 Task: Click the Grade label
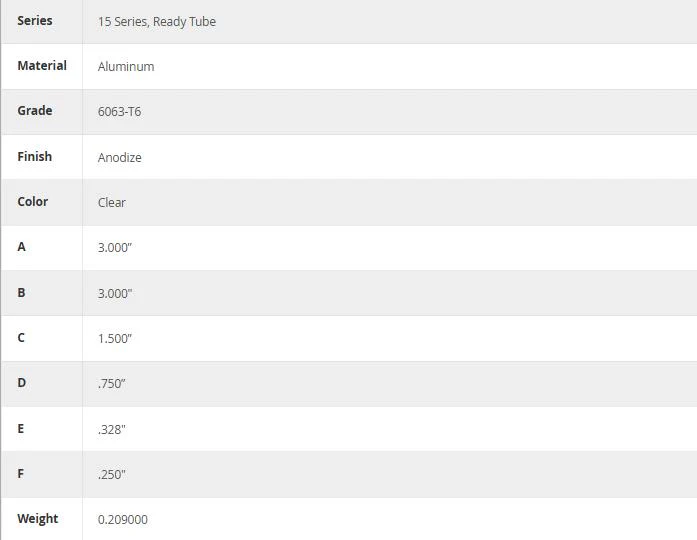tap(35, 110)
